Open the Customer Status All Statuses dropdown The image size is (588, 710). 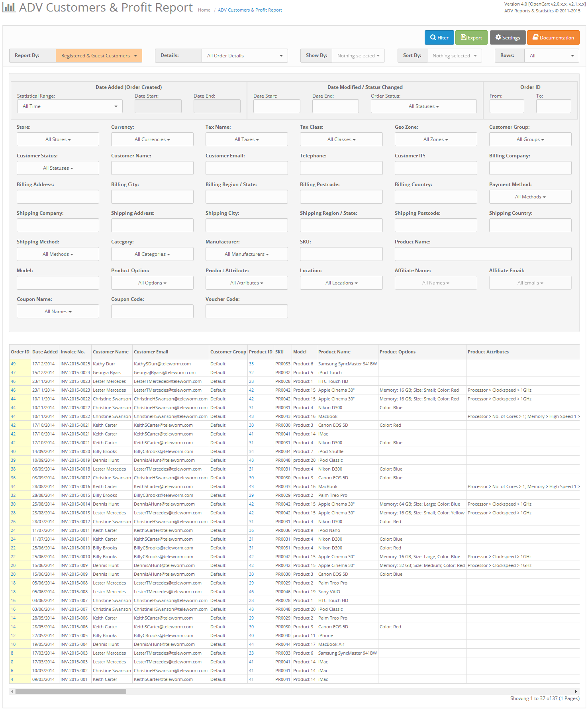(x=58, y=168)
